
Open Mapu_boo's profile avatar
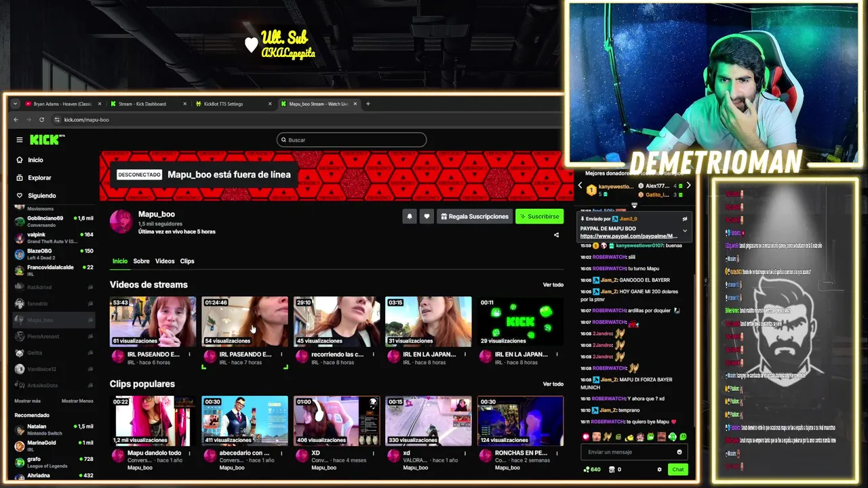(x=121, y=221)
